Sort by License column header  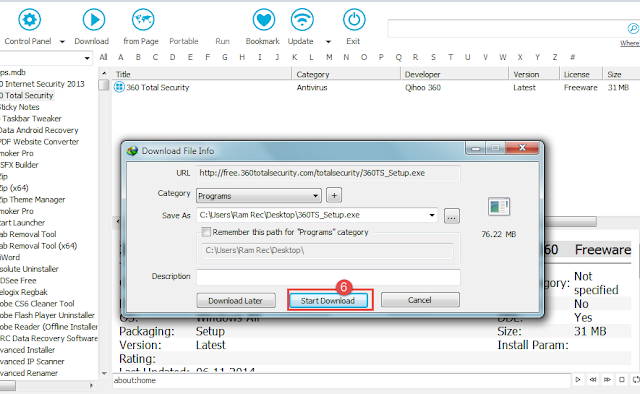click(581, 74)
